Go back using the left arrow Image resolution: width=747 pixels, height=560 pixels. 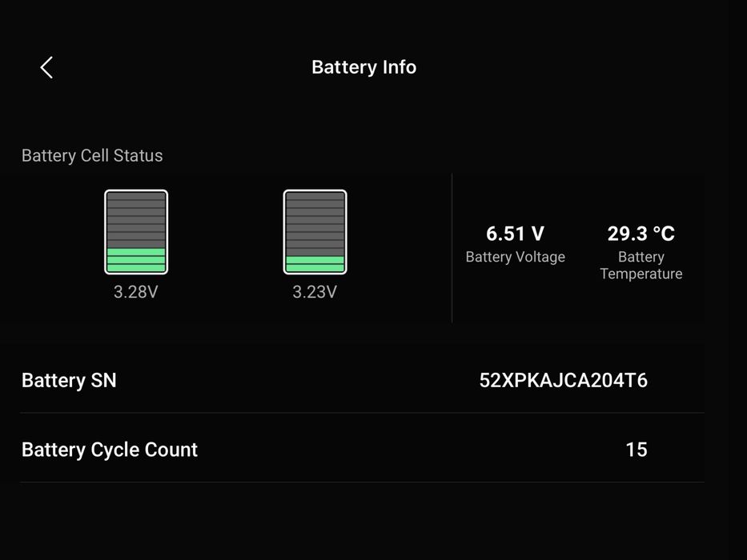click(x=46, y=67)
